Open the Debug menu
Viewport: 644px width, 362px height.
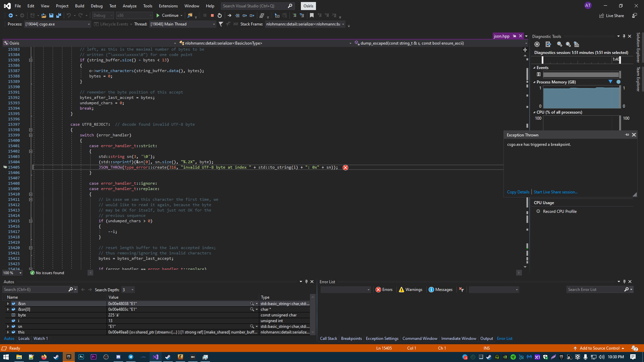pos(97,6)
